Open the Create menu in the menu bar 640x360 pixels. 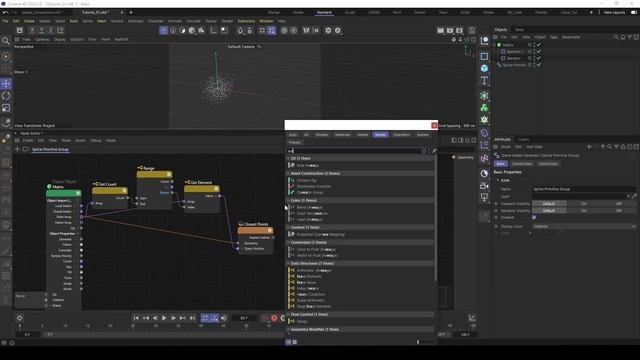coord(29,21)
